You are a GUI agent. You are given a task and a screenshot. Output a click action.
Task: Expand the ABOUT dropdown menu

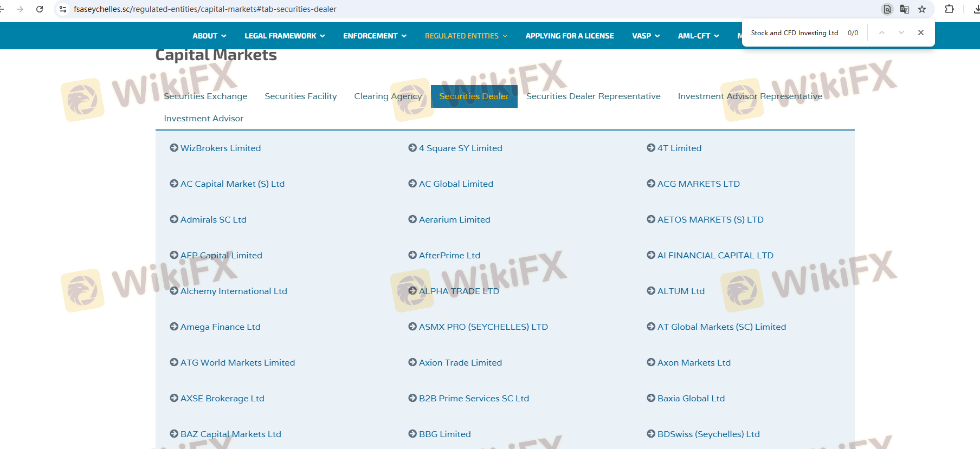point(209,36)
